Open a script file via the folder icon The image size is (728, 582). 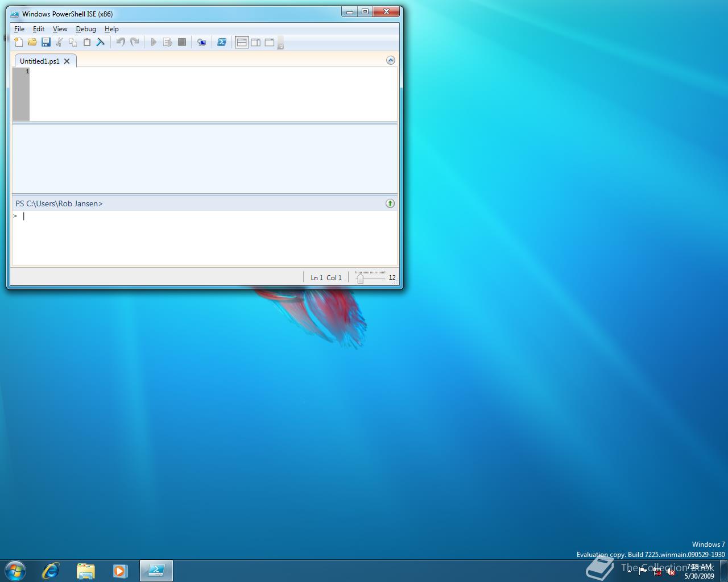click(32, 42)
